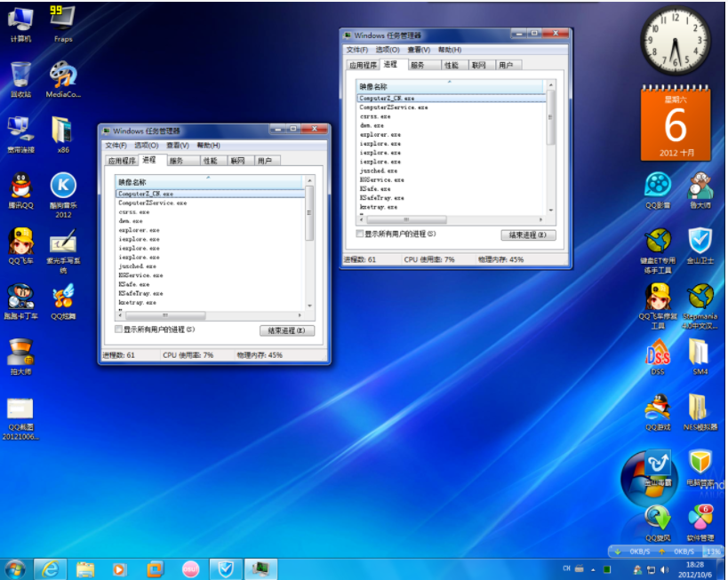Launch QQ影音 desktop icon
728x580 pixels.
[x=658, y=190]
